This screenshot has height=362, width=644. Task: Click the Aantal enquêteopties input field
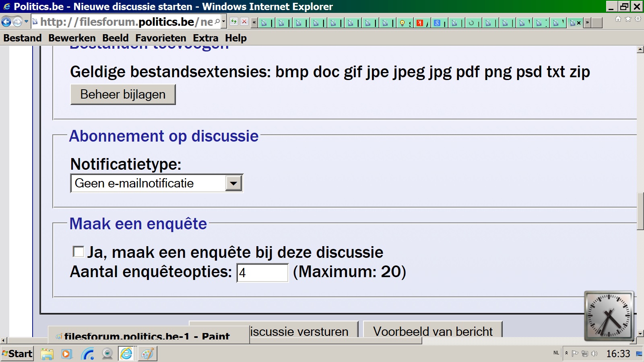point(262,273)
